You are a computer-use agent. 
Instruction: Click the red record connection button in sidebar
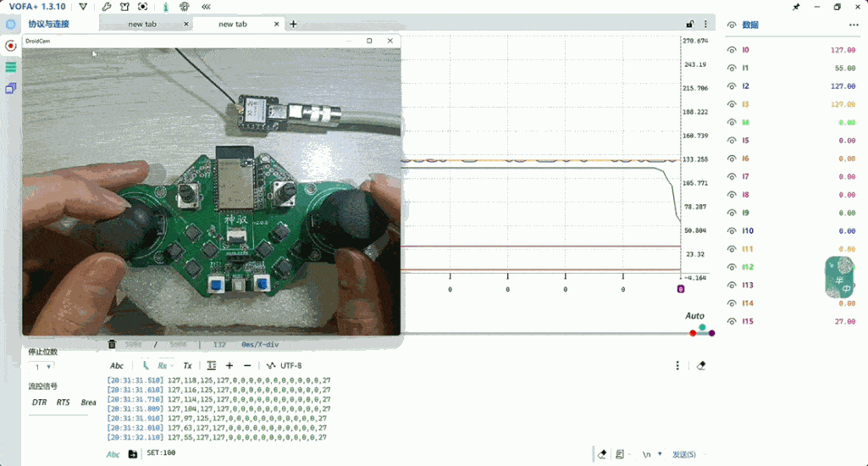point(11,46)
